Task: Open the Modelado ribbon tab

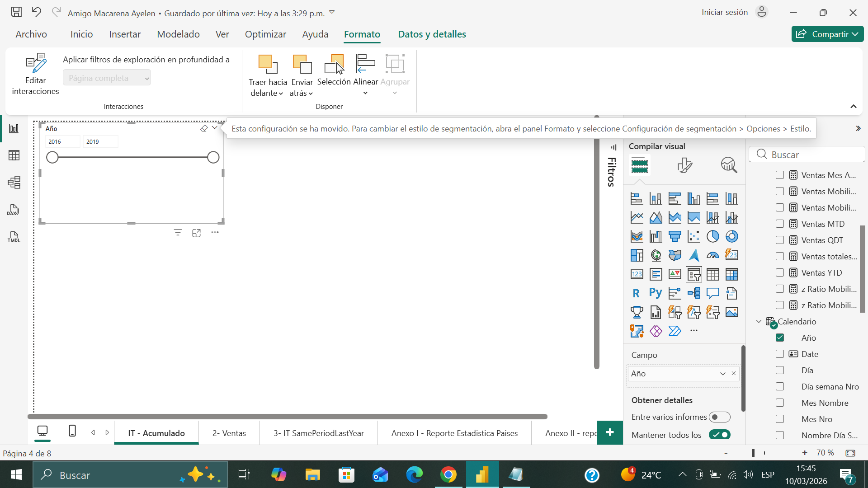Action: pos(178,34)
